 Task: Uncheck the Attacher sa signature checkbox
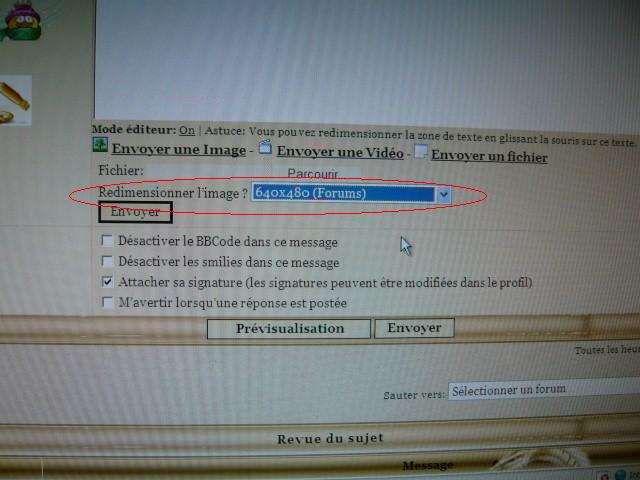(107, 283)
